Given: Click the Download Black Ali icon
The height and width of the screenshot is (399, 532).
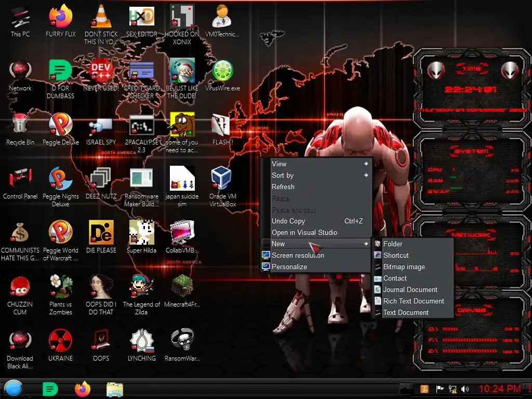Looking at the screenshot, I should click(20, 349).
